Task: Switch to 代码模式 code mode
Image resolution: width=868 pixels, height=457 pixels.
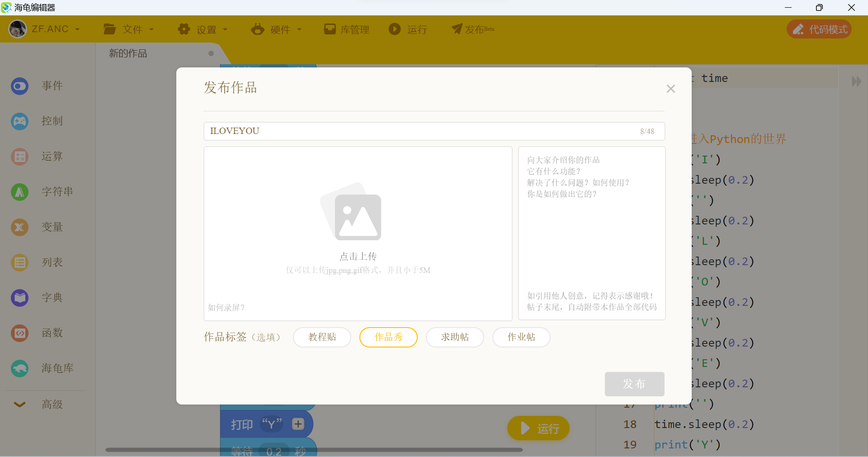Action: pyautogui.click(x=819, y=29)
